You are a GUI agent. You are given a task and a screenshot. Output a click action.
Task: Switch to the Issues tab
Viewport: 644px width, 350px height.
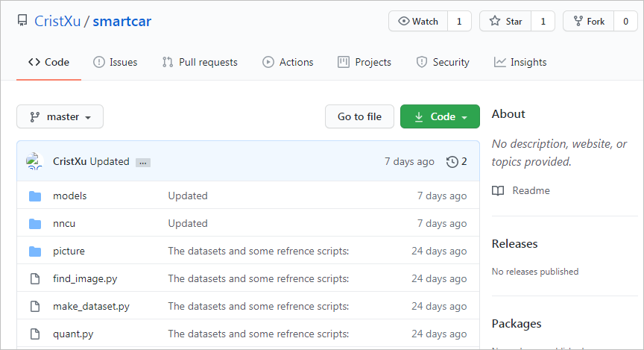(x=116, y=63)
